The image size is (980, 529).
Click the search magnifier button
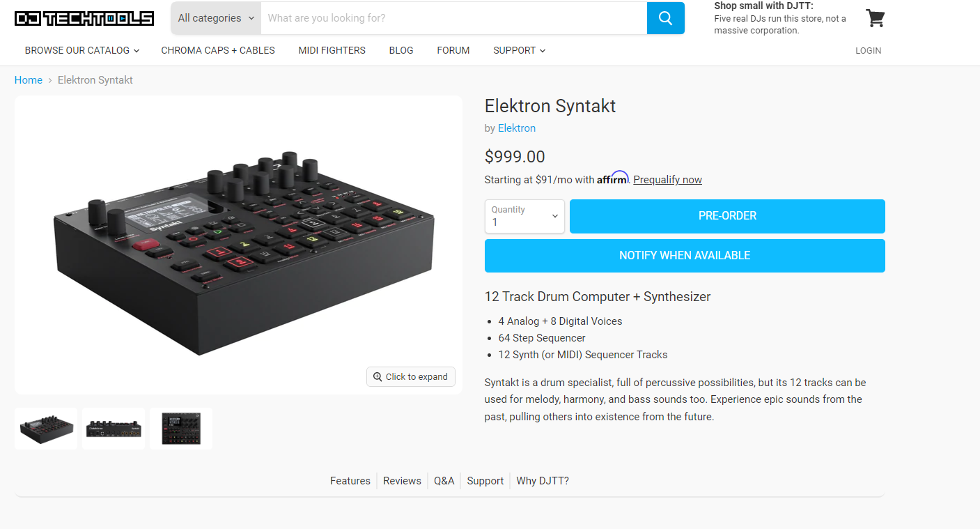pyautogui.click(x=665, y=18)
